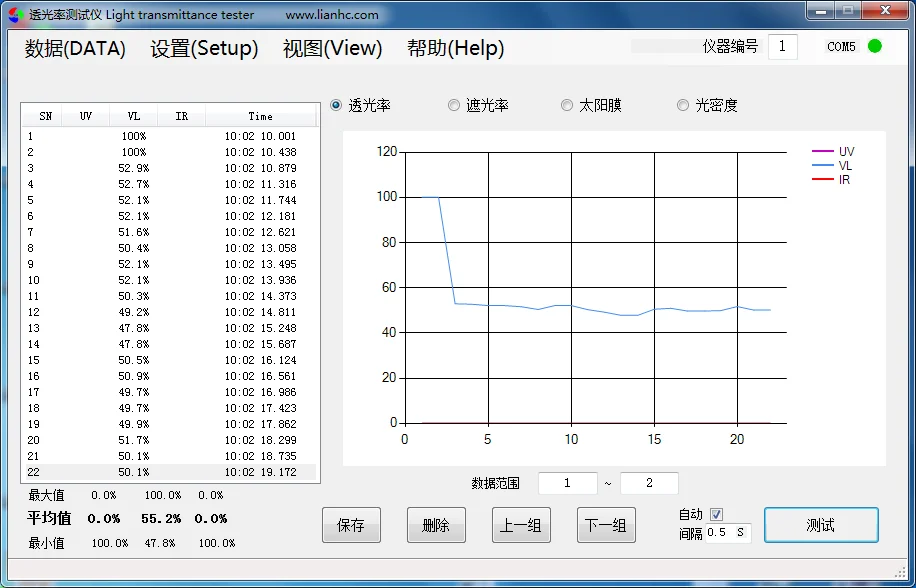The width and height of the screenshot is (916, 588).
Task: Click the 仪器编号 input field
Action: coord(782,47)
